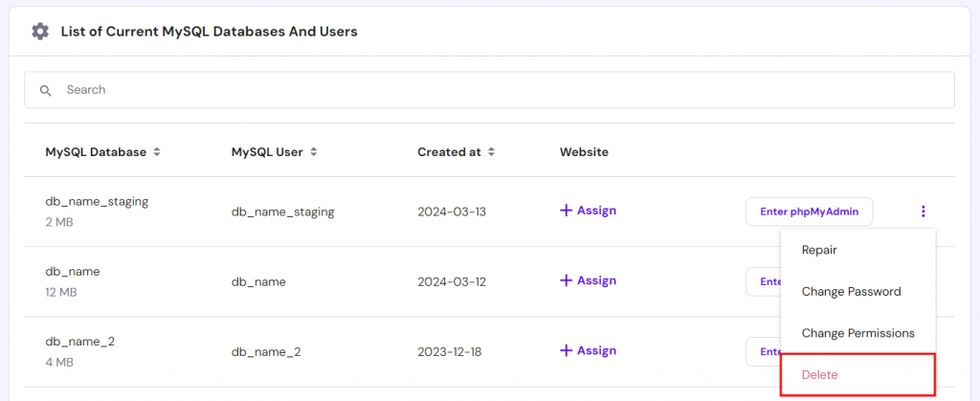Click the plus icon in db_name_2 row

[x=566, y=350]
